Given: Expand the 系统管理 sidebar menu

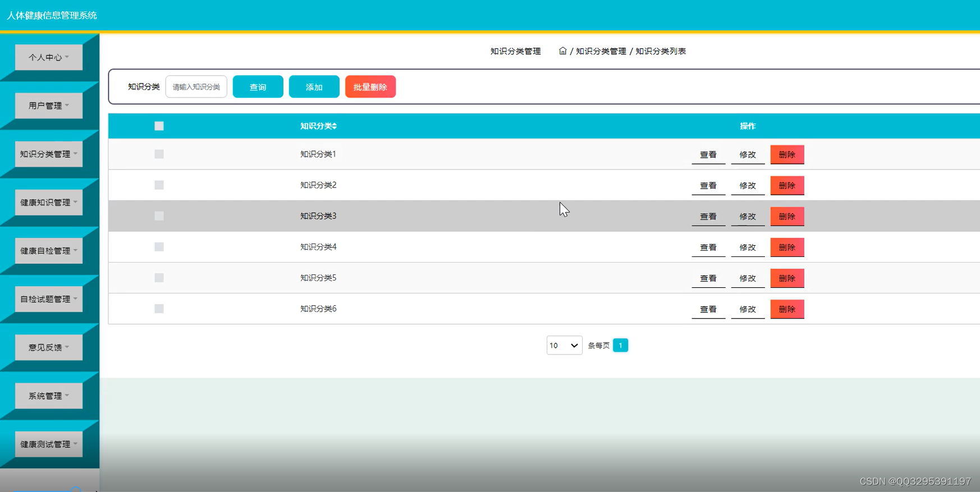Looking at the screenshot, I should pyautogui.click(x=49, y=396).
